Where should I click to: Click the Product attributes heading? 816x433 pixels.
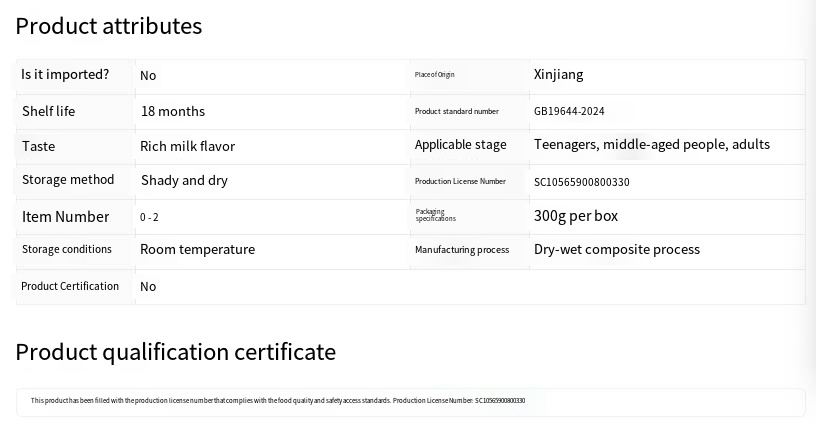108,27
